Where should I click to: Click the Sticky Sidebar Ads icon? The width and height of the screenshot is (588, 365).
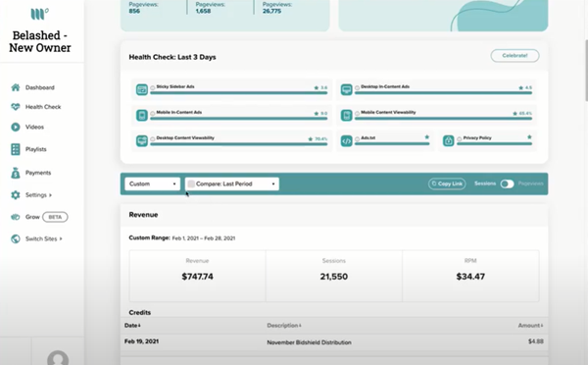click(142, 89)
